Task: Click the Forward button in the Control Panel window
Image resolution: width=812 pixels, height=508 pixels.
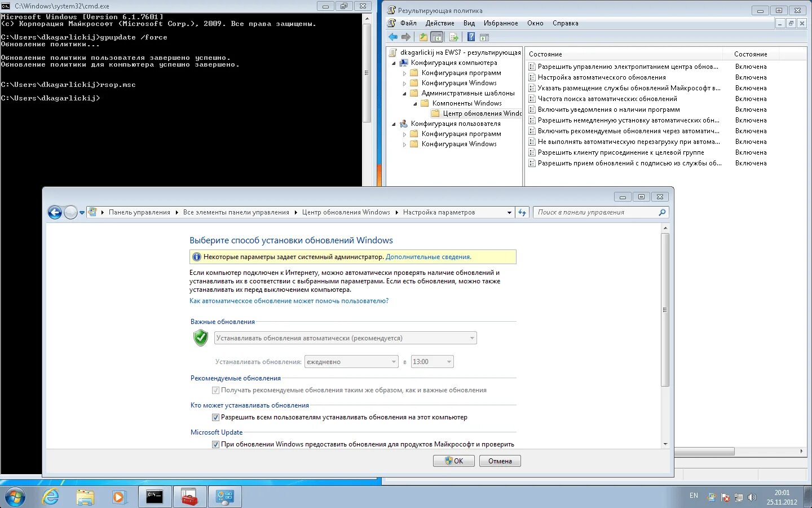Action: pyautogui.click(x=70, y=212)
